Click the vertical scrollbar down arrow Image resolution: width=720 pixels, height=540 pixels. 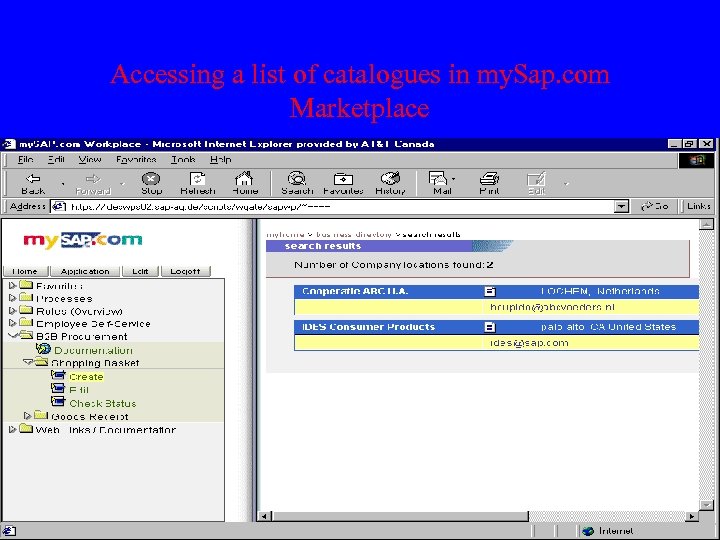[706, 505]
